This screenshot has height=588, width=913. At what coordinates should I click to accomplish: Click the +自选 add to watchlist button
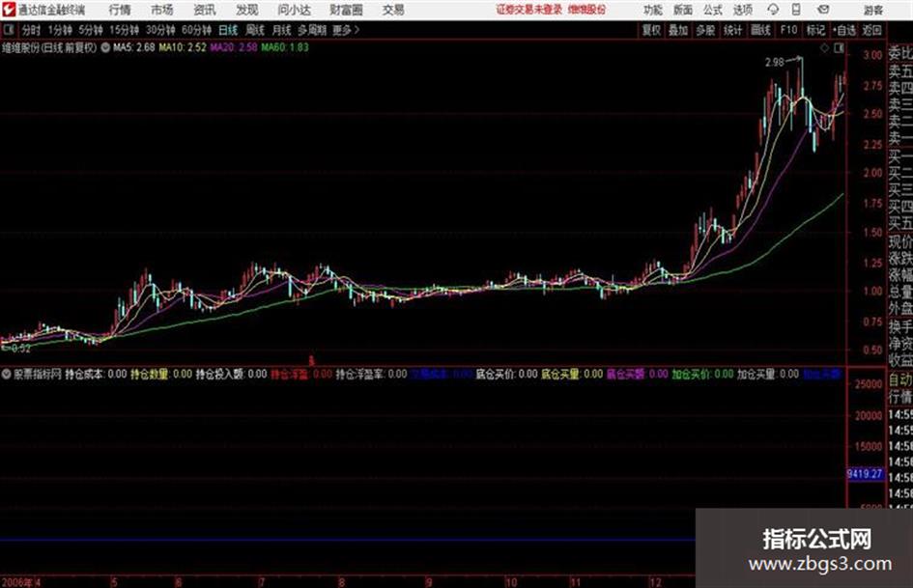pyautogui.click(x=843, y=30)
